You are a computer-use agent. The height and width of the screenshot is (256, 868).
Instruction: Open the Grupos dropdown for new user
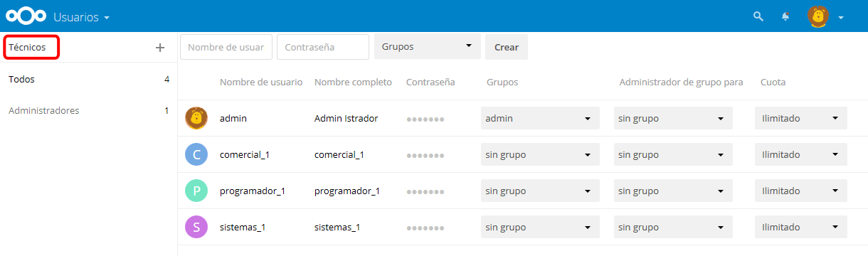point(428,47)
